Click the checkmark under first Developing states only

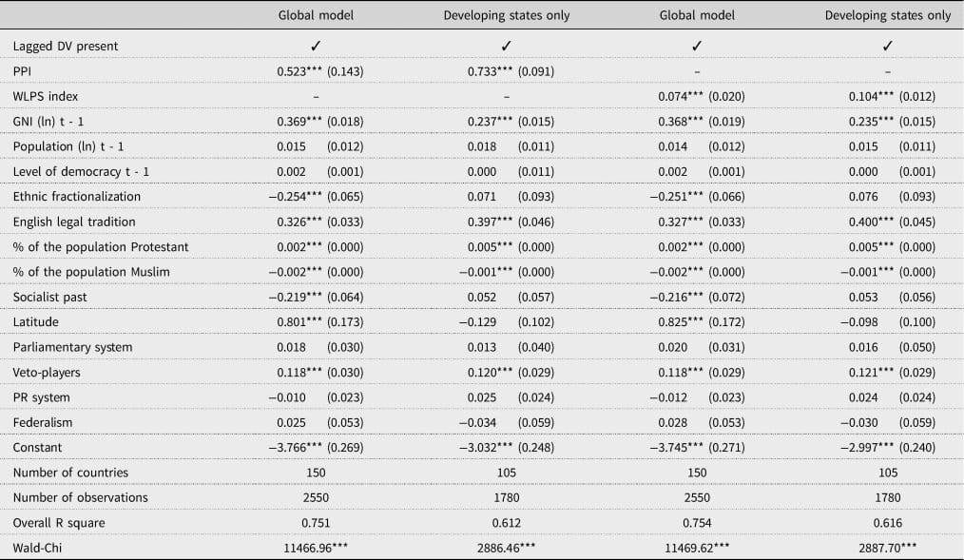pyautogui.click(x=506, y=46)
